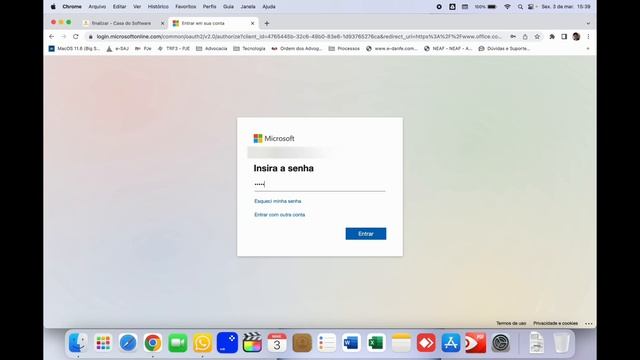Viewport: 640px width, 360px height.
Task: Open the Ajuda menu
Action: [x=269, y=7]
